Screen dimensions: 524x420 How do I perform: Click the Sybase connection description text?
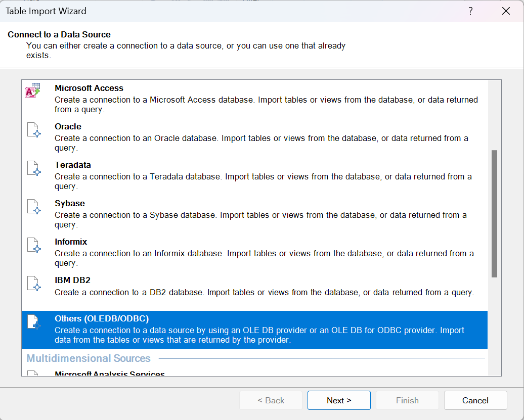click(260, 220)
